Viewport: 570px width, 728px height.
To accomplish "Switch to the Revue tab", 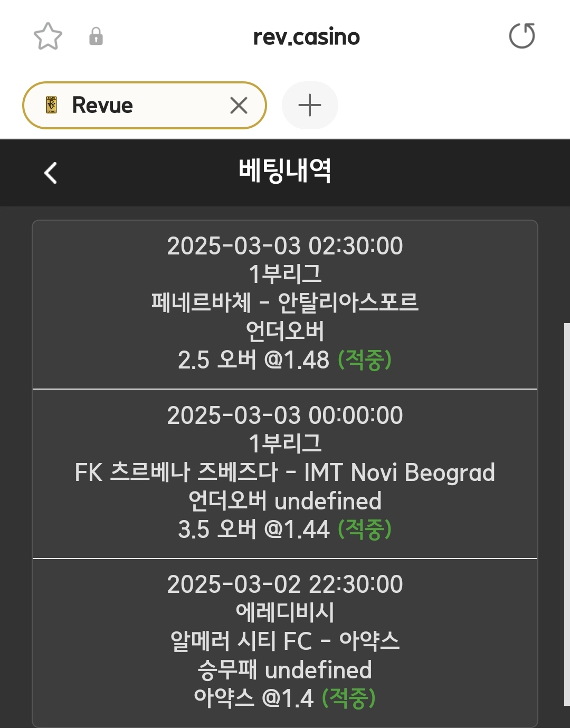I will coord(132,106).
